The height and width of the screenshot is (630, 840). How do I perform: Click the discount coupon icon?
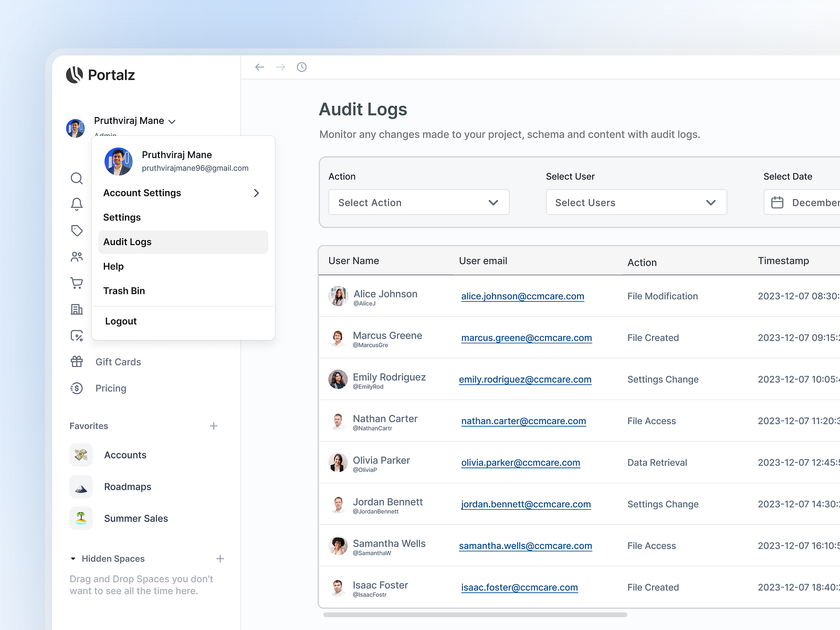click(x=77, y=335)
